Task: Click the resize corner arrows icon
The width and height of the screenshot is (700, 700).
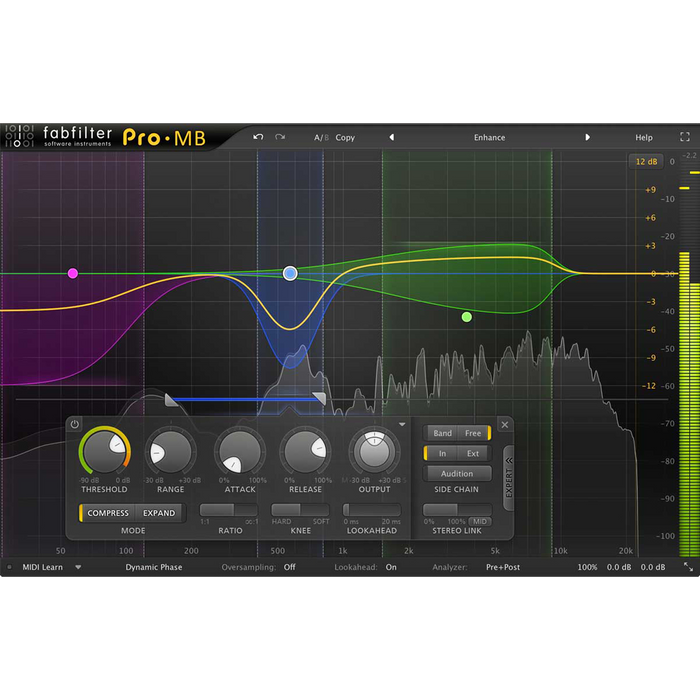Action: click(x=688, y=567)
